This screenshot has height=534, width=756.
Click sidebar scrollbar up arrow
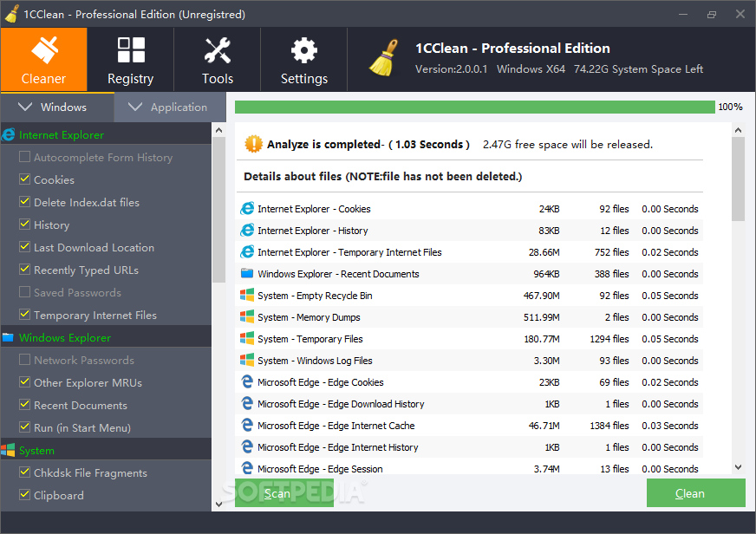point(218,130)
